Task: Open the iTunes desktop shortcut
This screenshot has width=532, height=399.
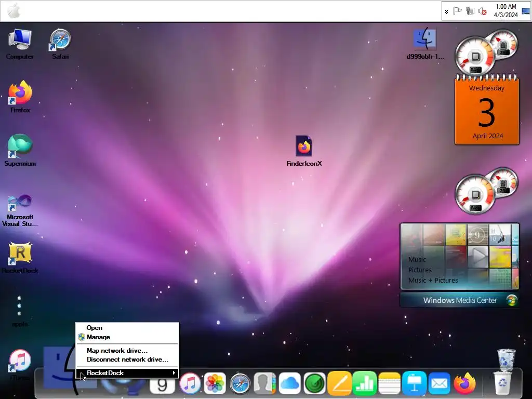Action: [x=20, y=365]
